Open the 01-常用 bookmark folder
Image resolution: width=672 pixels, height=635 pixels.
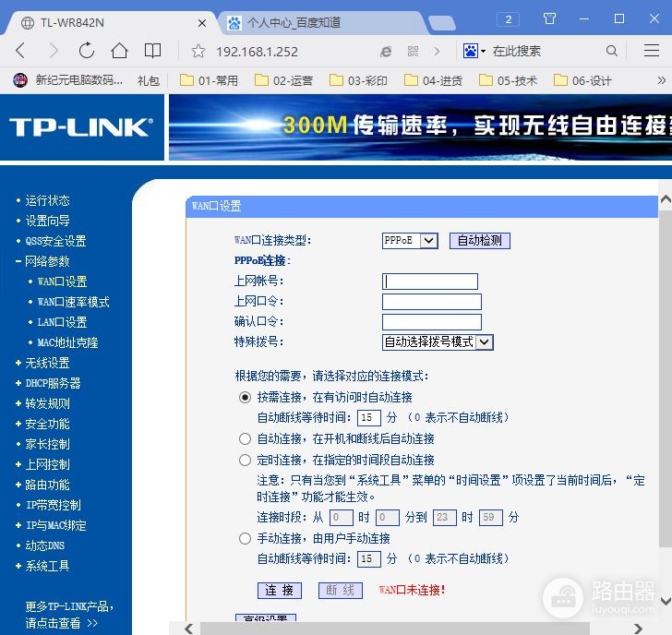click(x=209, y=80)
